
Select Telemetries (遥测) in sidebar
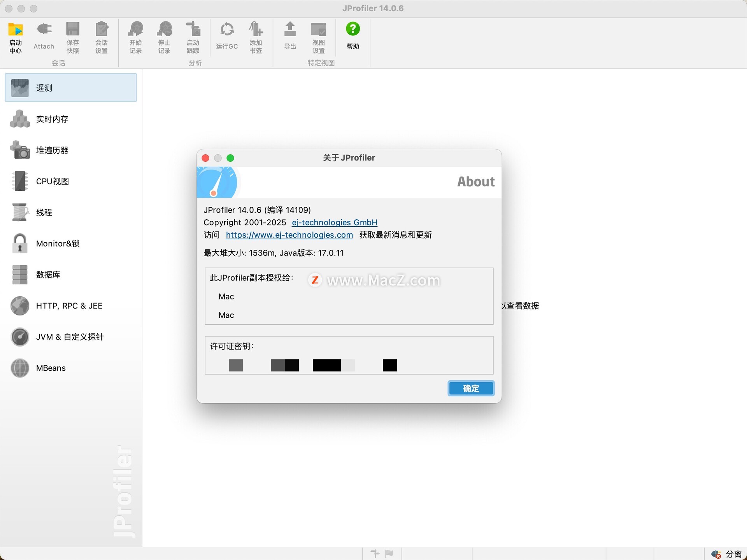coord(71,88)
